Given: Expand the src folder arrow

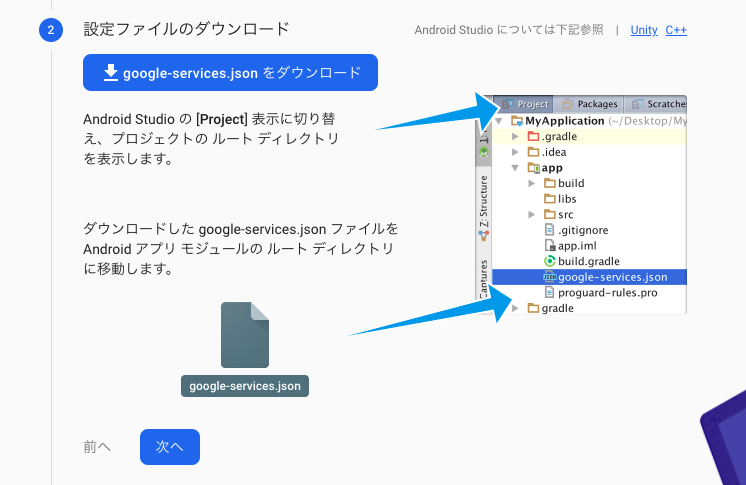Looking at the screenshot, I should [531, 215].
